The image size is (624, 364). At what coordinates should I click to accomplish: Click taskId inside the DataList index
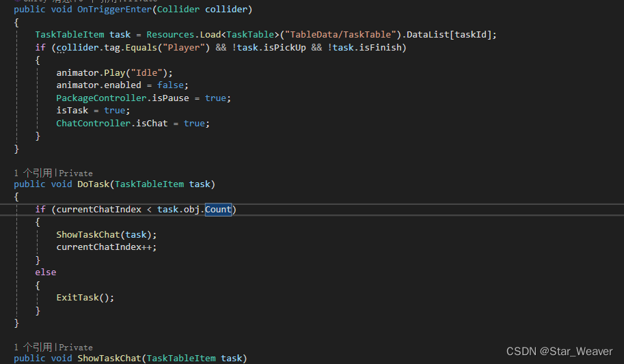pyautogui.click(x=470, y=35)
